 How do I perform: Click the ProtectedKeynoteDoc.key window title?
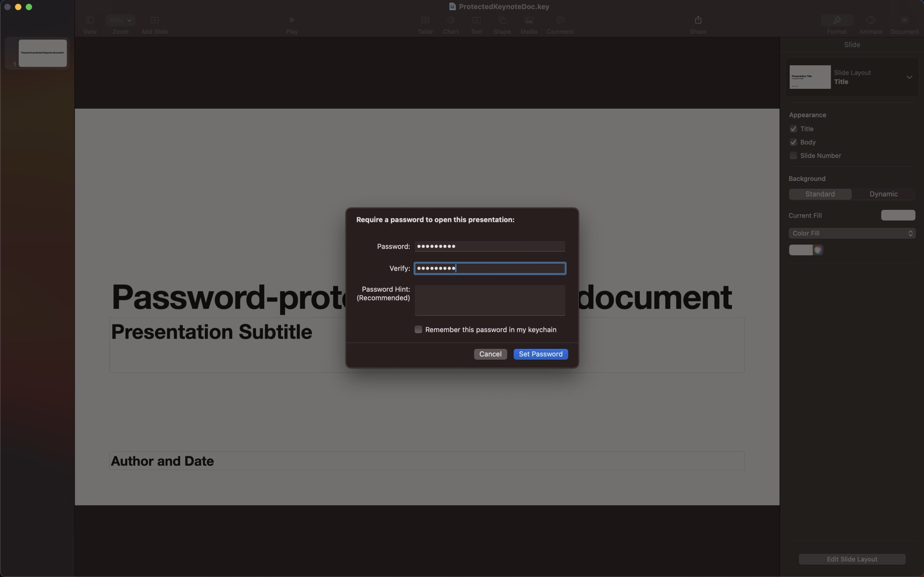point(504,6)
